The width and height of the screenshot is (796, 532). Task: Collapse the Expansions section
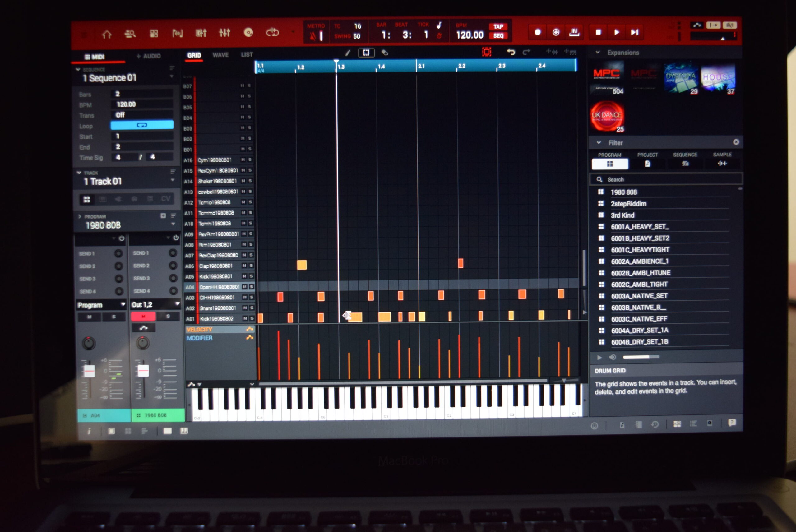pos(598,52)
